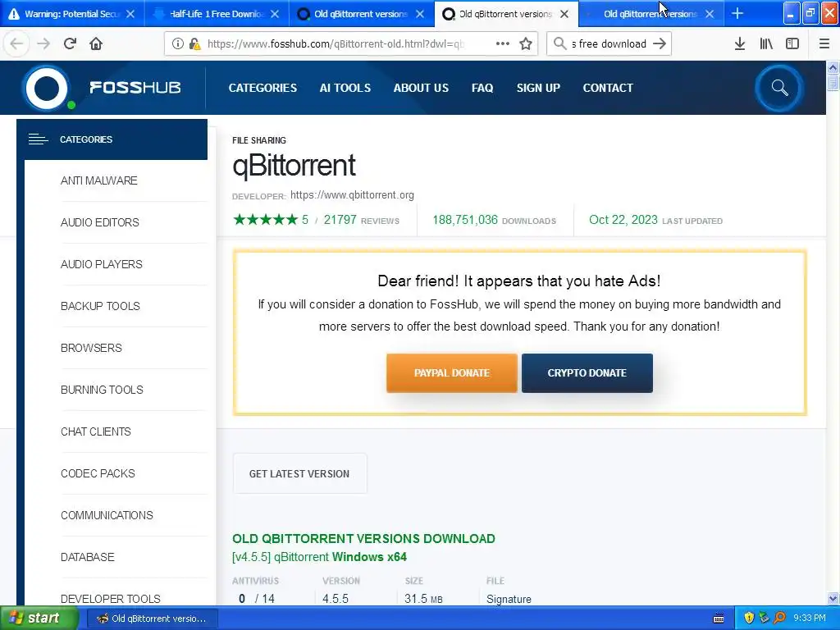This screenshot has height=630, width=840.
Task: Select BURNING TOOLS category
Action: point(102,390)
